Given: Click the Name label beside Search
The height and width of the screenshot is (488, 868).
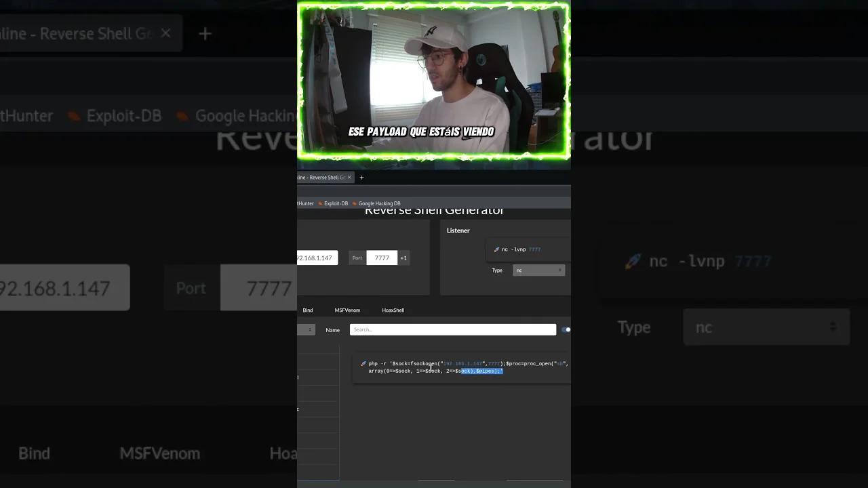Looking at the screenshot, I should tap(332, 330).
